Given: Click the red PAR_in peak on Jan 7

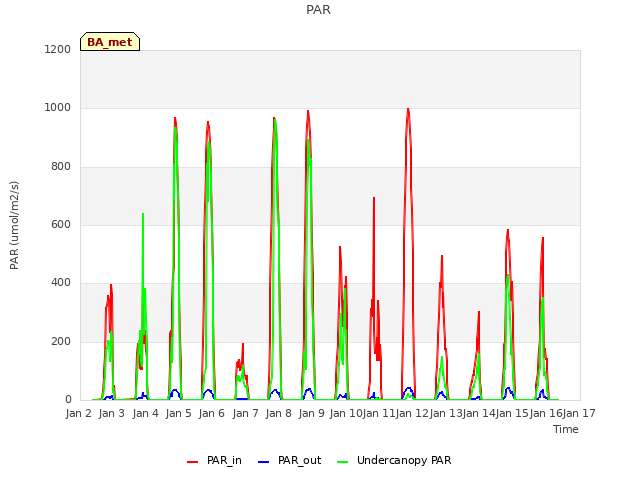Looking at the screenshot, I should [x=243, y=344].
